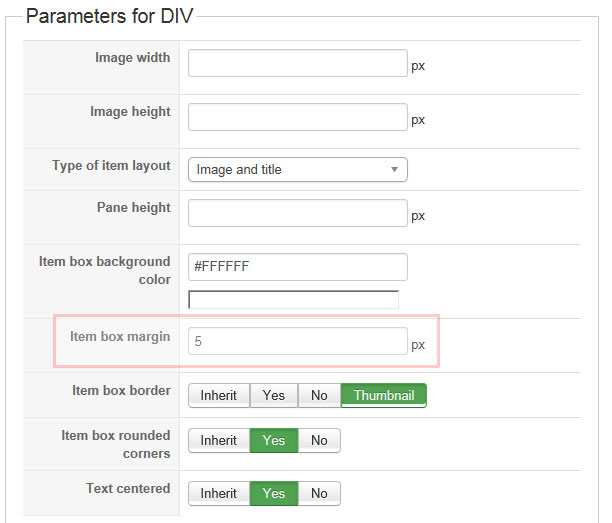612x523 pixels.
Task: Click the Image height input field
Action: tap(297, 117)
